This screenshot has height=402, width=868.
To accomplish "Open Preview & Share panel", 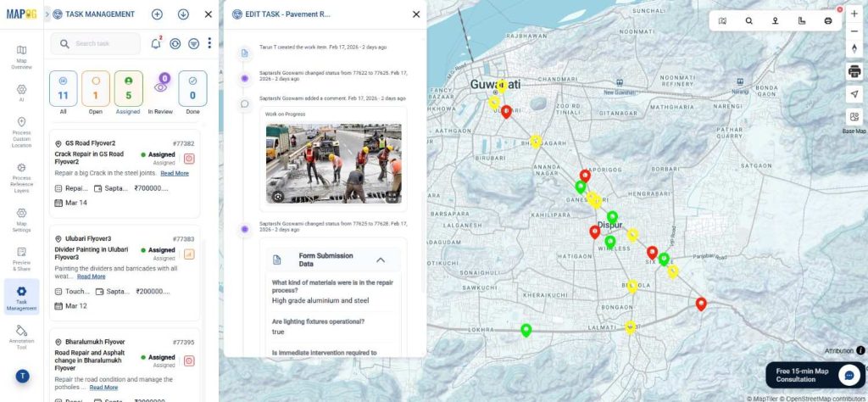I will click(21, 260).
